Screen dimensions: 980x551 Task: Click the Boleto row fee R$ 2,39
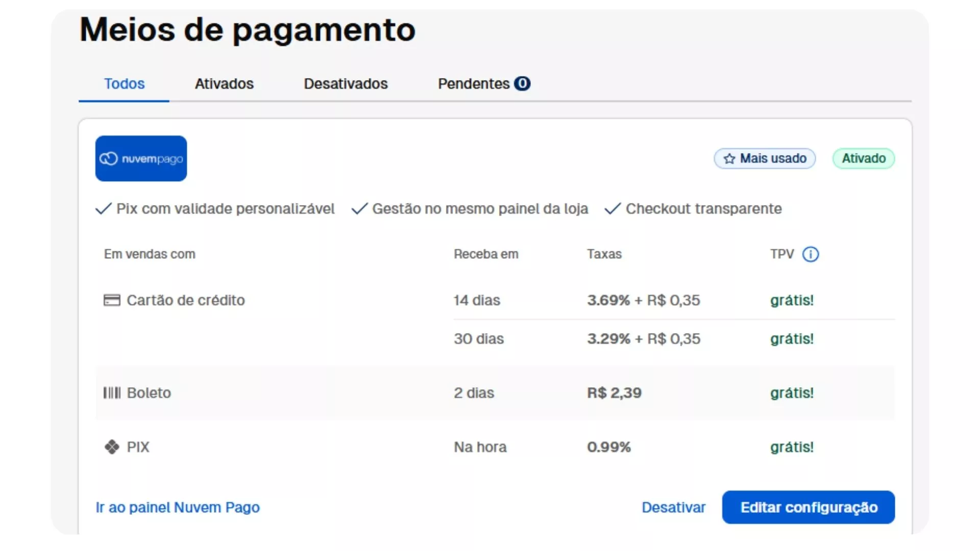(614, 393)
